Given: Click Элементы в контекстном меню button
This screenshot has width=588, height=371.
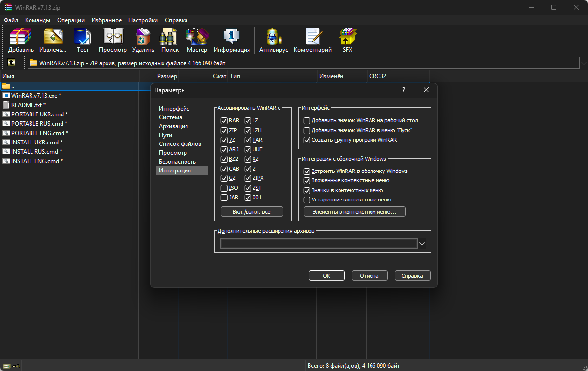Looking at the screenshot, I should (354, 212).
